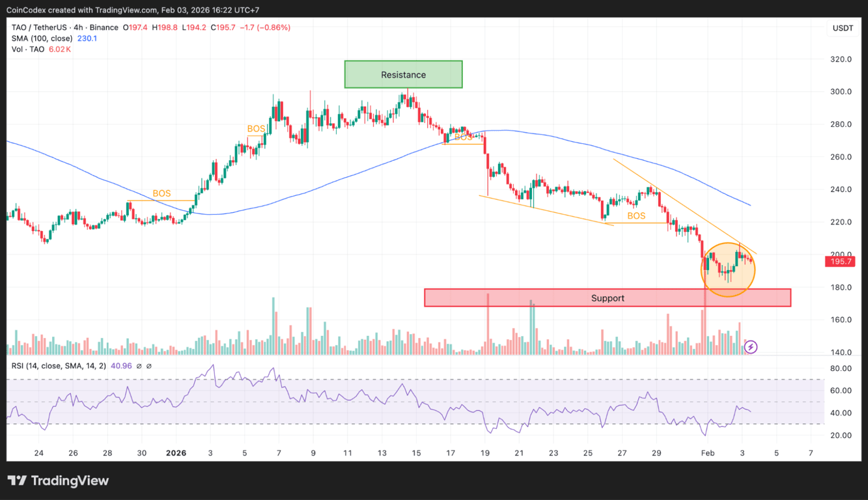Toggle the USDT price scale currency
The height and width of the screenshot is (500, 868).
pyautogui.click(x=842, y=28)
